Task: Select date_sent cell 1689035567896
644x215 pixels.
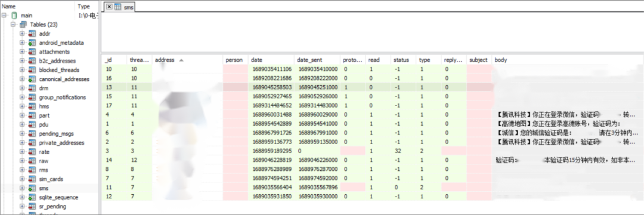Action: pyautogui.click(x=317, y=187)
